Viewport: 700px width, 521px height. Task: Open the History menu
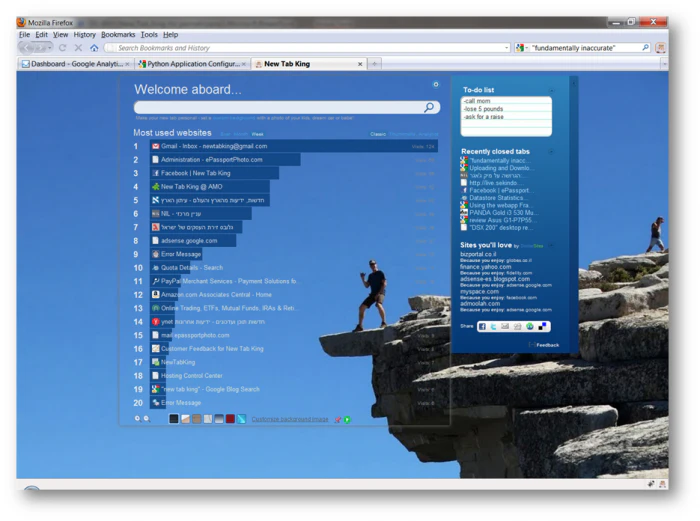84,35
